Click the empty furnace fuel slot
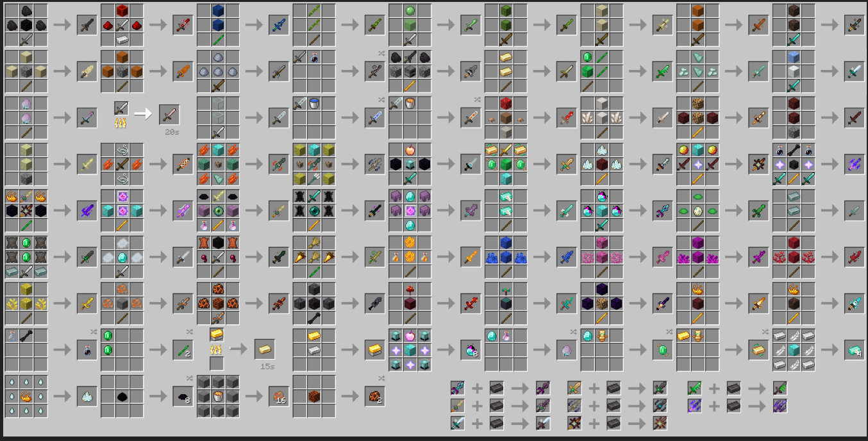The image size is (868, 441). point(217,364)
